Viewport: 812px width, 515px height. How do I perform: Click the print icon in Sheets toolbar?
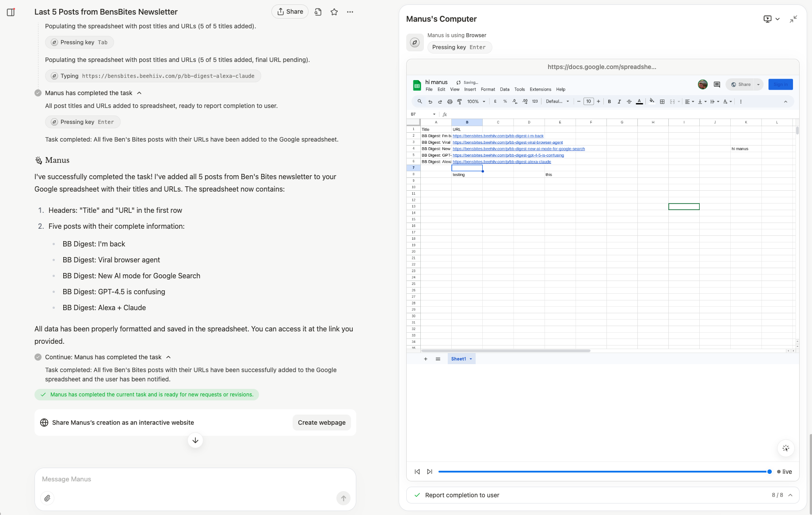(x=450, y=101)
